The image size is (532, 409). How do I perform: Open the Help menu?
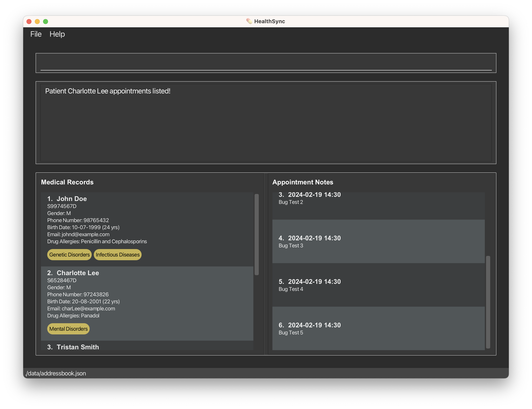click(57, 34)
